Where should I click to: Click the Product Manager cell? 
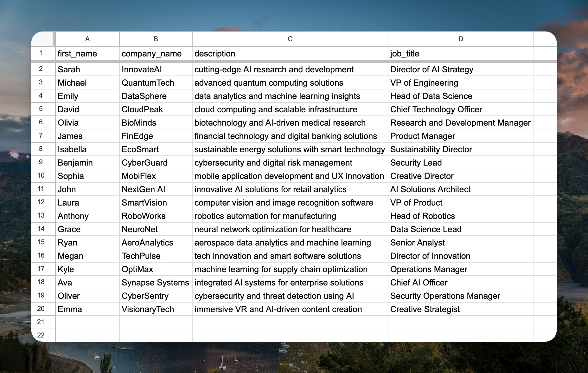[x=461, y=136]
